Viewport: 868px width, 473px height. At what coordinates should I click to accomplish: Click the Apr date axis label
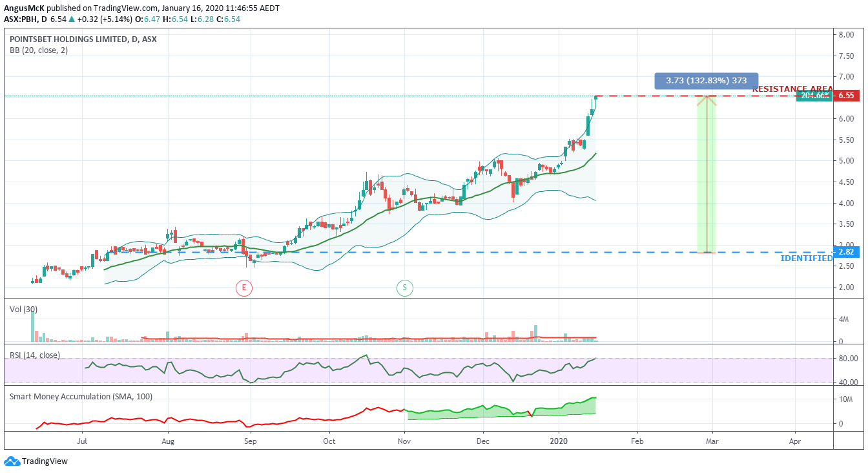[x=795, y=442]
